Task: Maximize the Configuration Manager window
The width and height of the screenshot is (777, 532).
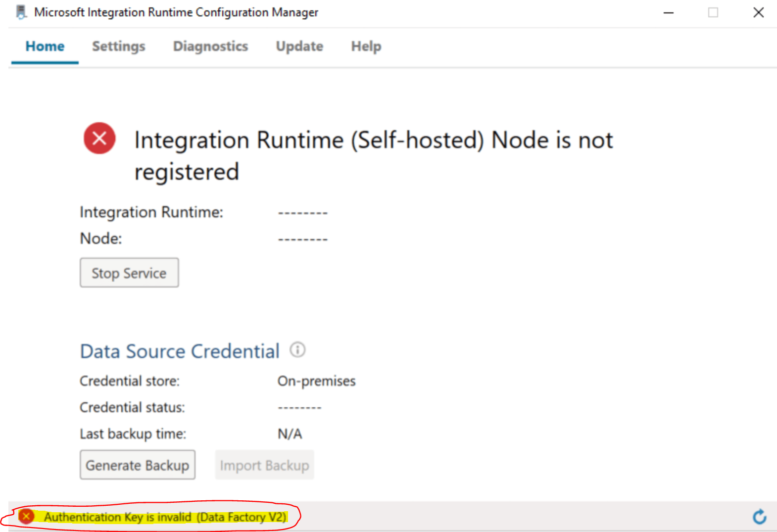Action: pyautogui.click(x=713, y=12)
